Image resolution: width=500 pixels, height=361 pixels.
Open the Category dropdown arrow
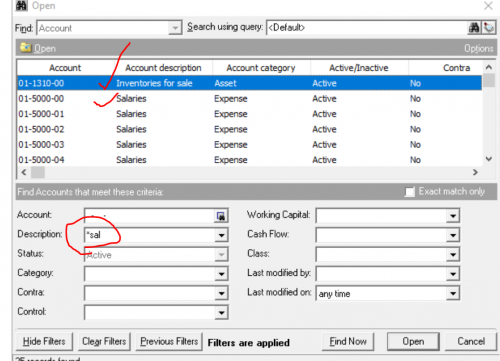click(x=221, y=274)
